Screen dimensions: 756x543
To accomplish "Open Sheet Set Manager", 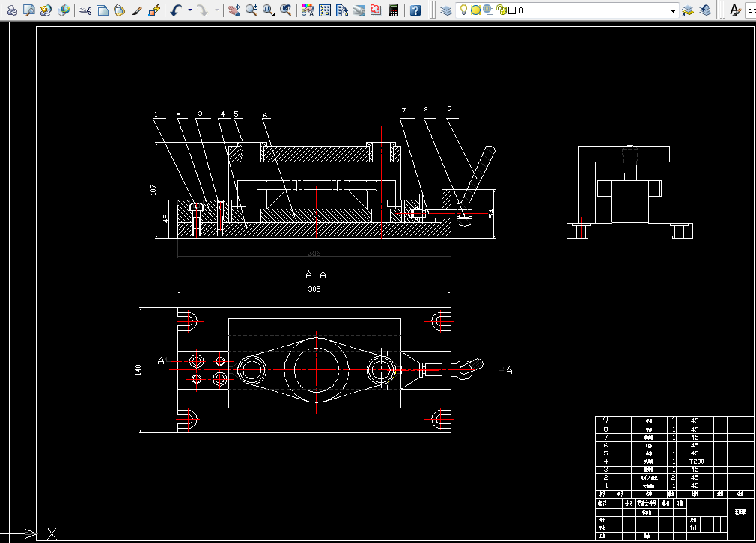I will click(359, 10).
